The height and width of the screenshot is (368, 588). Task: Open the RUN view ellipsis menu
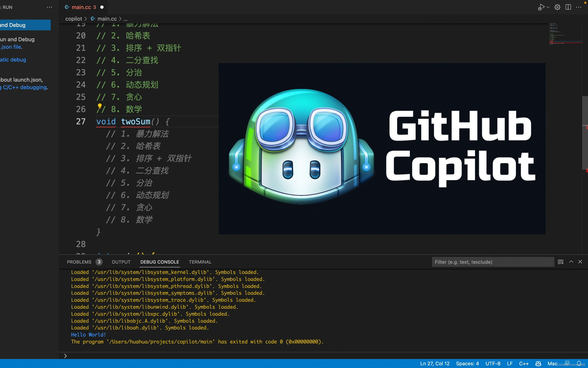coord(49,7)
